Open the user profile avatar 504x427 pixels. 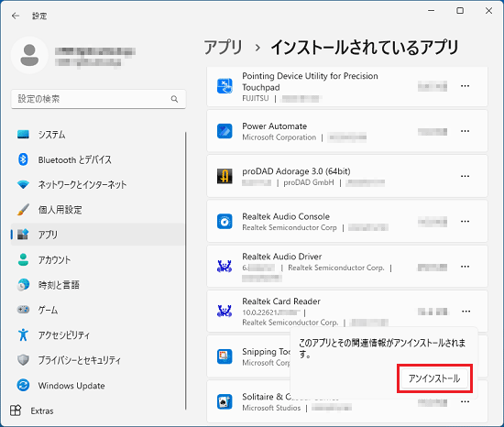(x=29, y=55)
